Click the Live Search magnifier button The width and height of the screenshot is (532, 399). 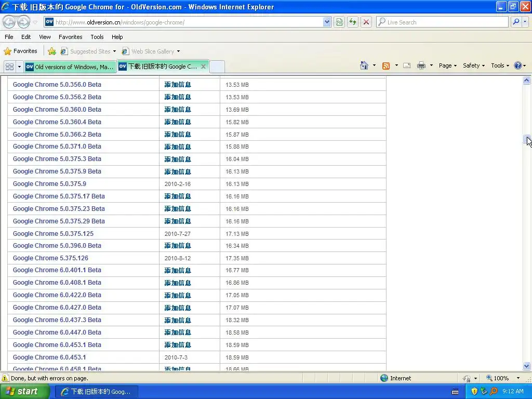click(516, 22)
